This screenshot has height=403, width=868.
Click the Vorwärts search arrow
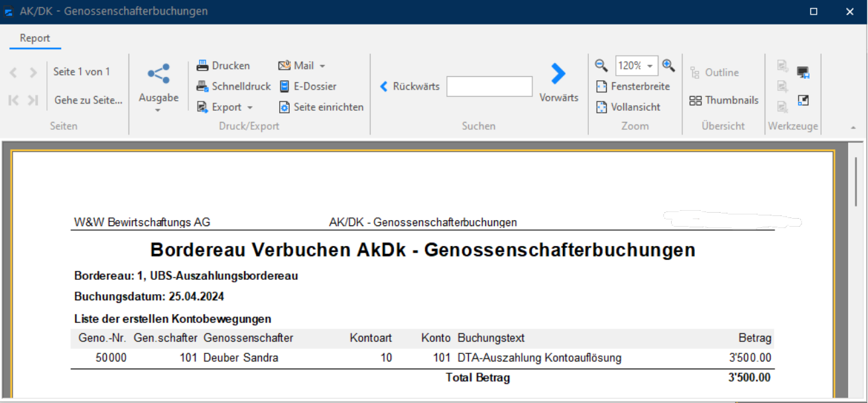tap(559, 84)
